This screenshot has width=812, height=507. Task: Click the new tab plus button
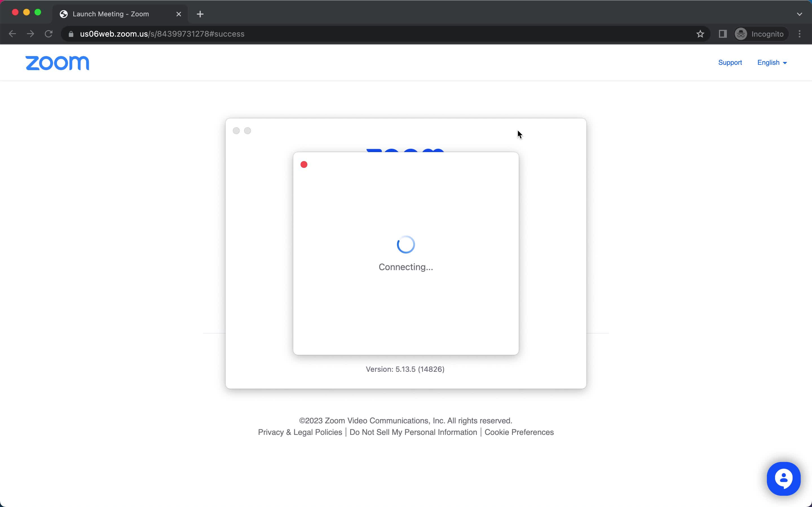(200, 14)
